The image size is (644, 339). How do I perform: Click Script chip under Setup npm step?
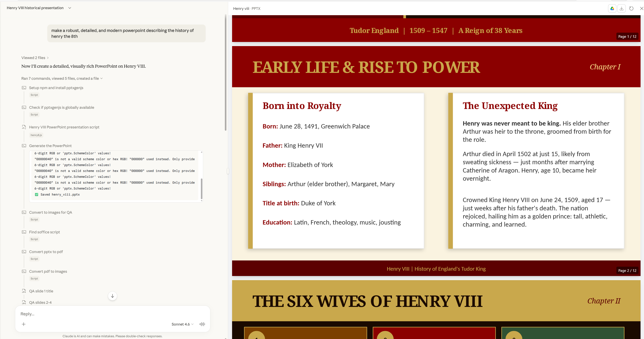pos(34,95)
